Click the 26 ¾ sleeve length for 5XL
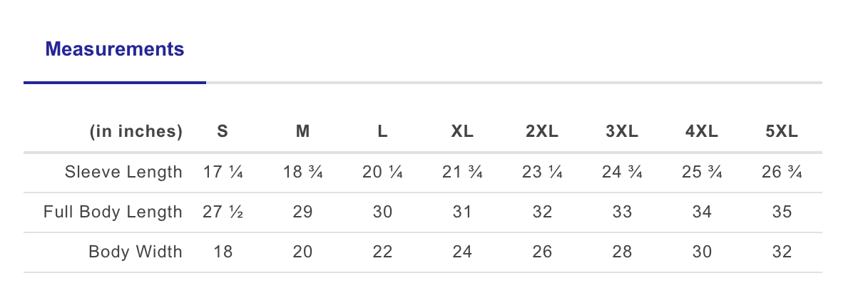Screen dimensions: 868x308 coord(782,172)
